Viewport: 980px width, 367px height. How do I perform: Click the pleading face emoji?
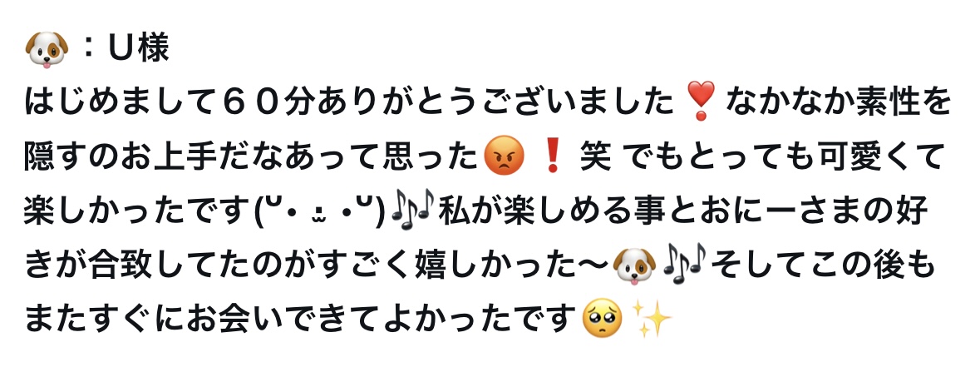pos(602,319)
